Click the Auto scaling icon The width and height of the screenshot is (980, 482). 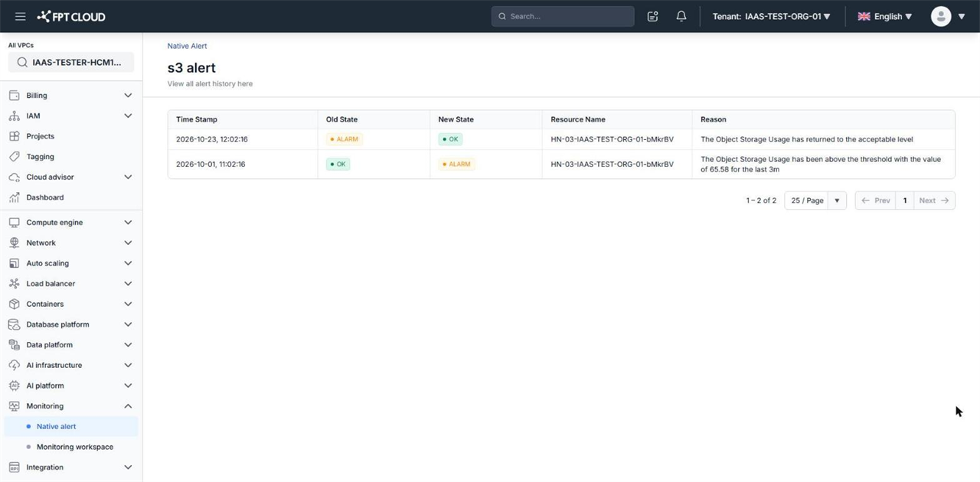point(14,263)
